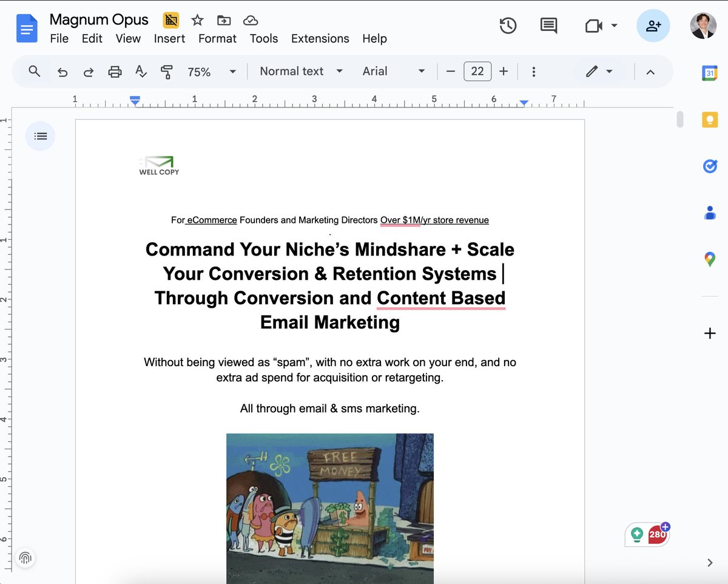
Task: Expand the meeting options arrow
Action: pyautogui.click(x=614, y=25)
